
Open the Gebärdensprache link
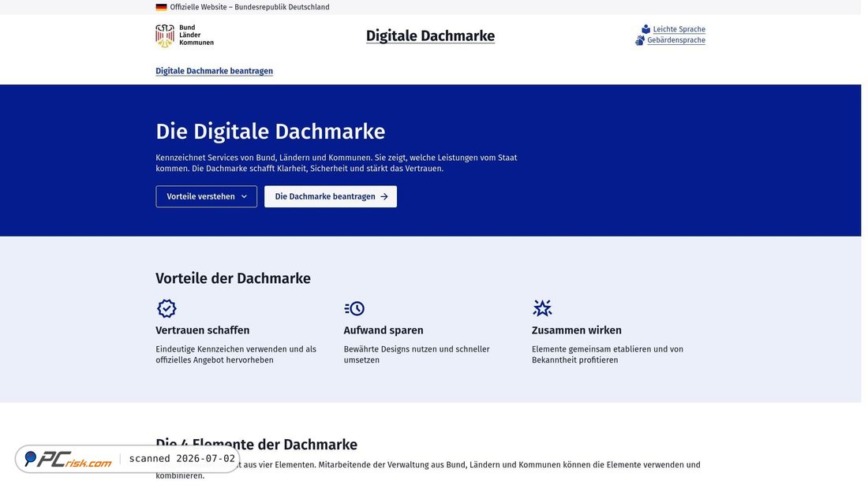[676, 40]
